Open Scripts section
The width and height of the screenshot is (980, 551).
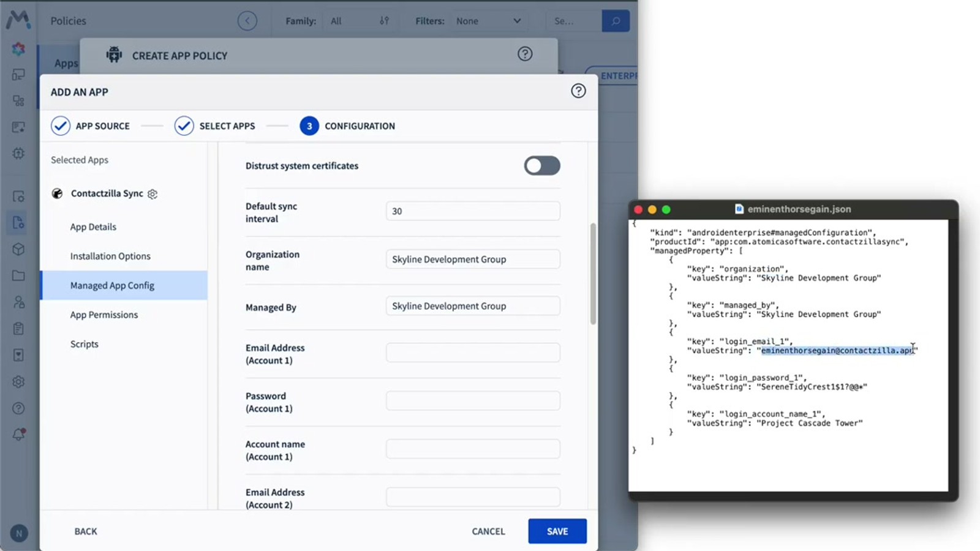click(x=85, y=344)
